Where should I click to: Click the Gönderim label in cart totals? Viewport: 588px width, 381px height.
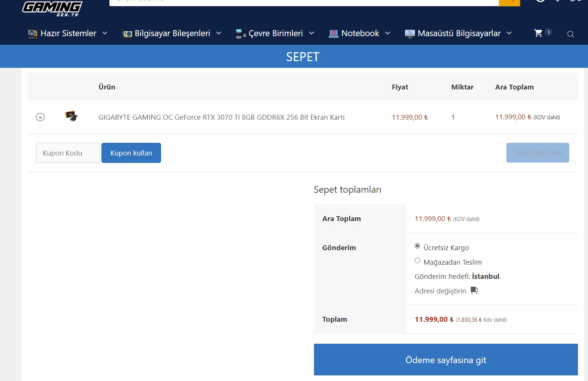[339, 248]
